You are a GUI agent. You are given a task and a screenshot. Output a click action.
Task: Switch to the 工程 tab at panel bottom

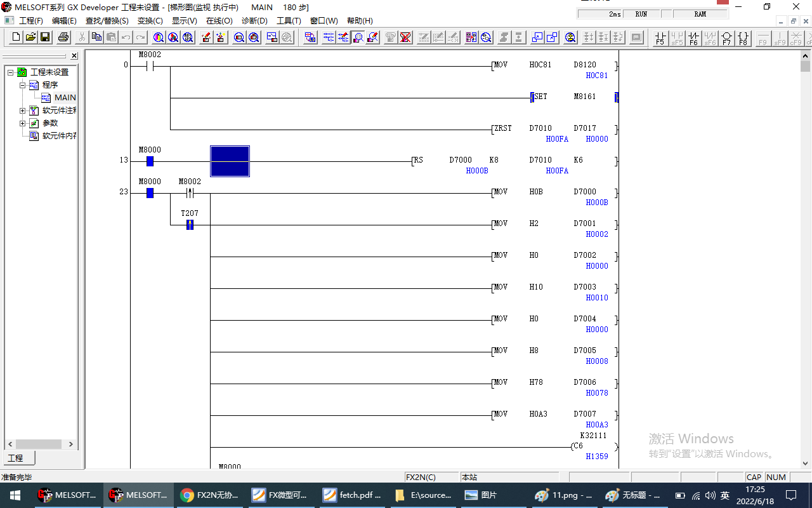(x=16, y=458)
